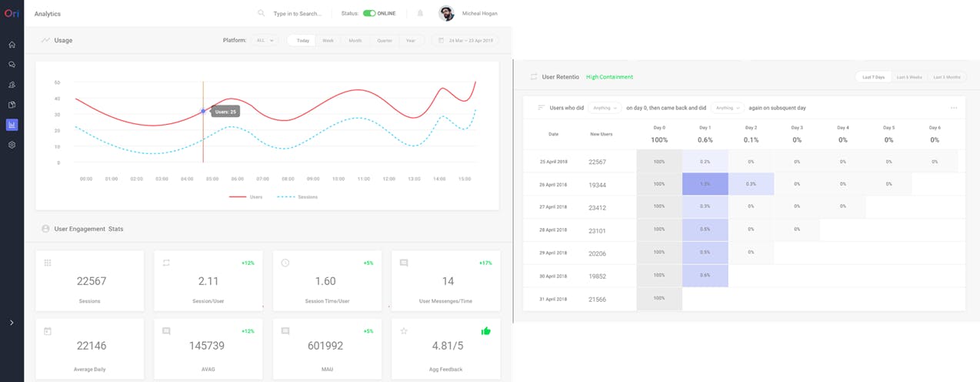Expand the sidebar with the chevron arrow

click(12, 323)
